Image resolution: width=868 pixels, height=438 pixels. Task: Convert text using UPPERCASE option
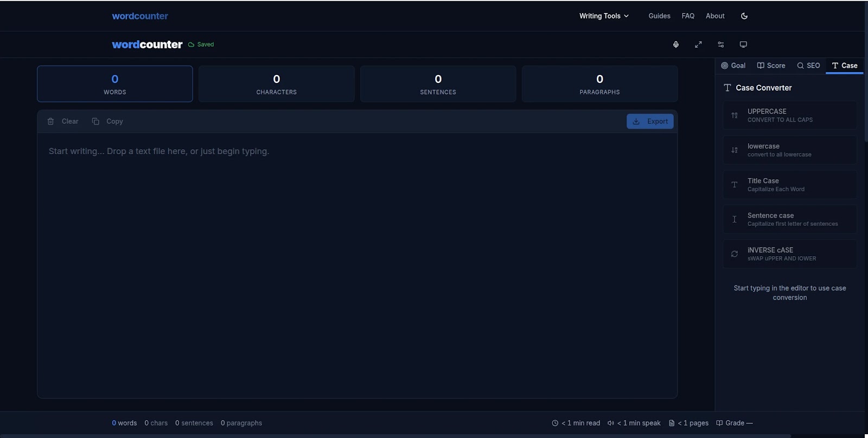pos(790,115)
